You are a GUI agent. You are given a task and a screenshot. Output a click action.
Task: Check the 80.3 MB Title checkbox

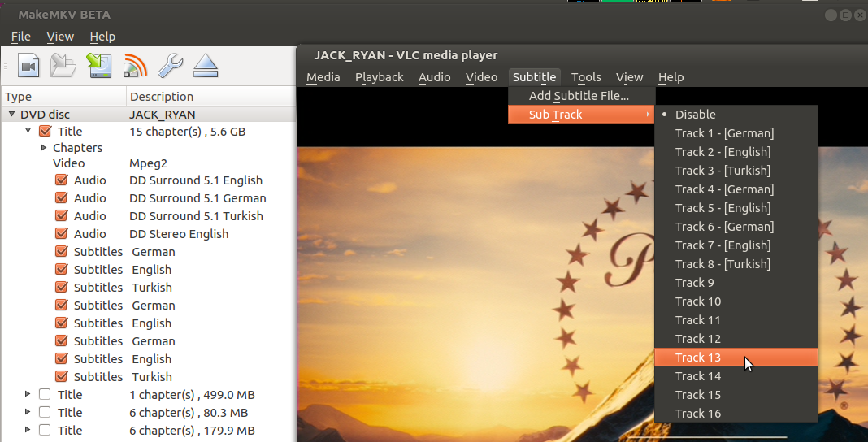(45, 412)
